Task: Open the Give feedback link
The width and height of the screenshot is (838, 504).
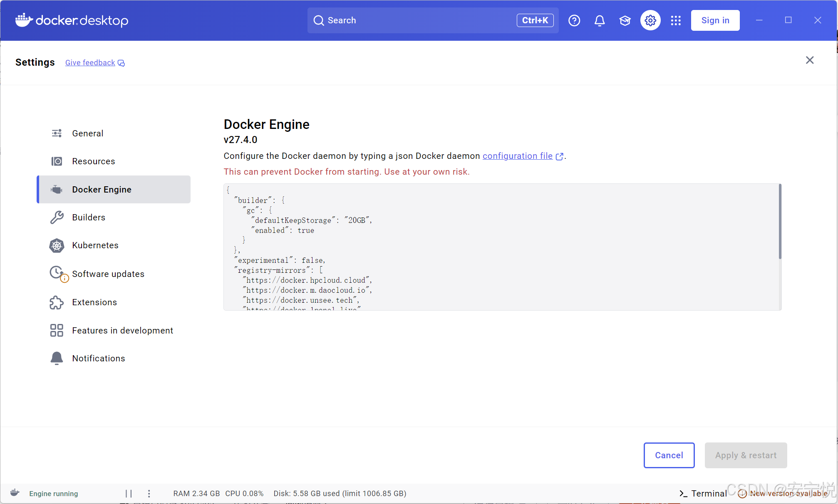Action: (90, 63)
